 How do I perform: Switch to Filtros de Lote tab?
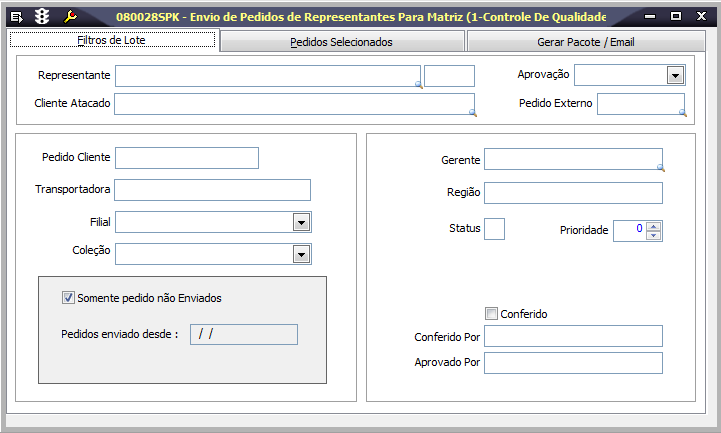pos(112,40)
